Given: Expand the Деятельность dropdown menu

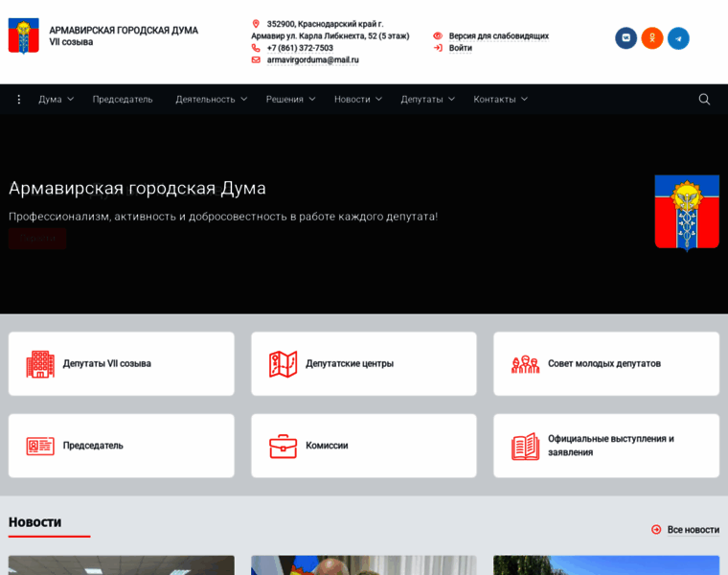Looking at the screenshot, I should click(x=211, y=99).
